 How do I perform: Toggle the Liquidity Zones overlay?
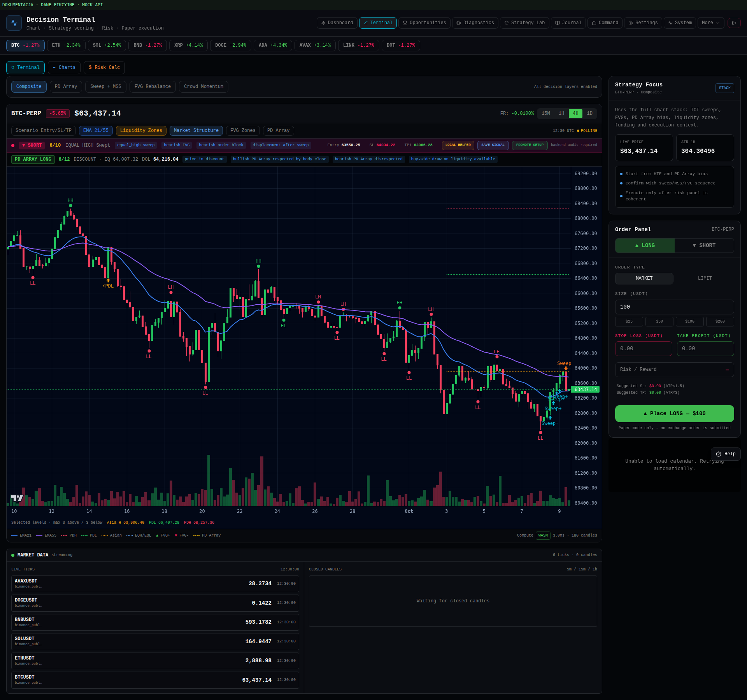[141, 131]
